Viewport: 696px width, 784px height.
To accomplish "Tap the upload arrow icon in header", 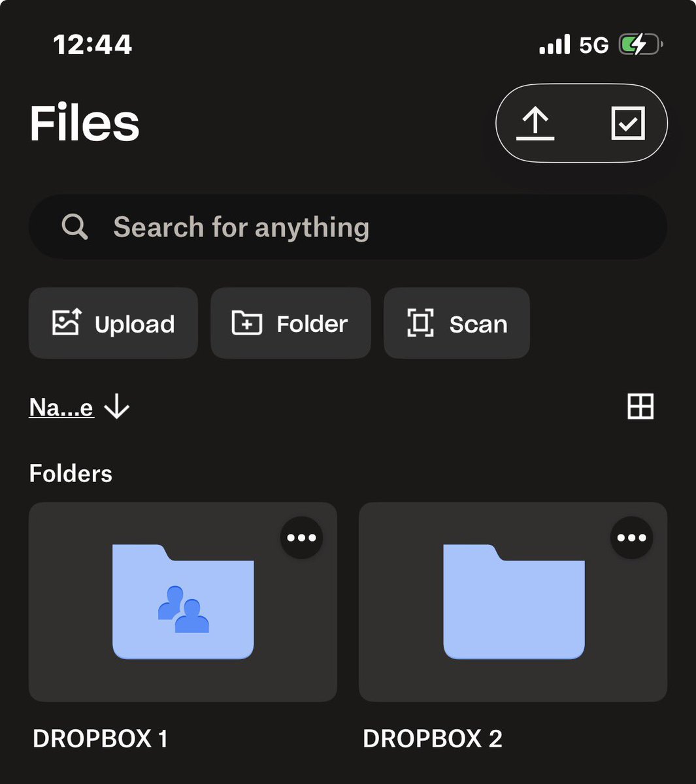I will point(535,123).
